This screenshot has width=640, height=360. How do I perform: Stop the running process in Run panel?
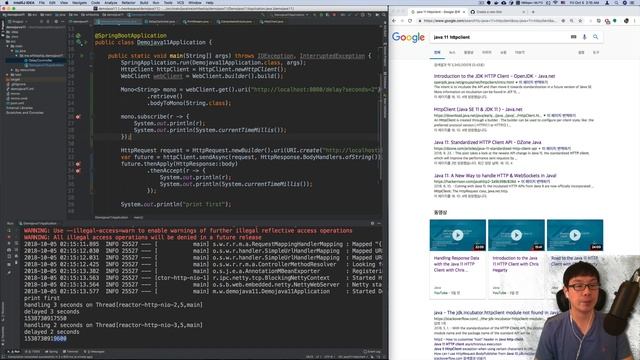[9, 237]
